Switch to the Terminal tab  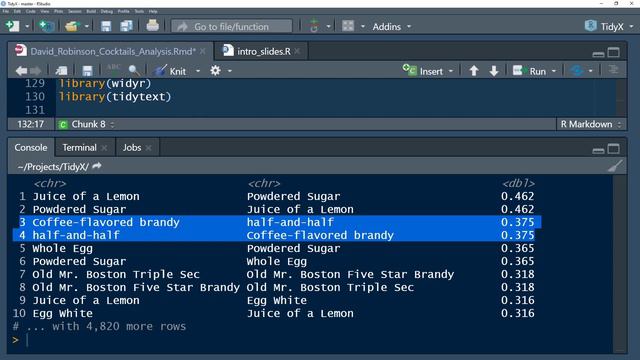click(x=80, y=147)
